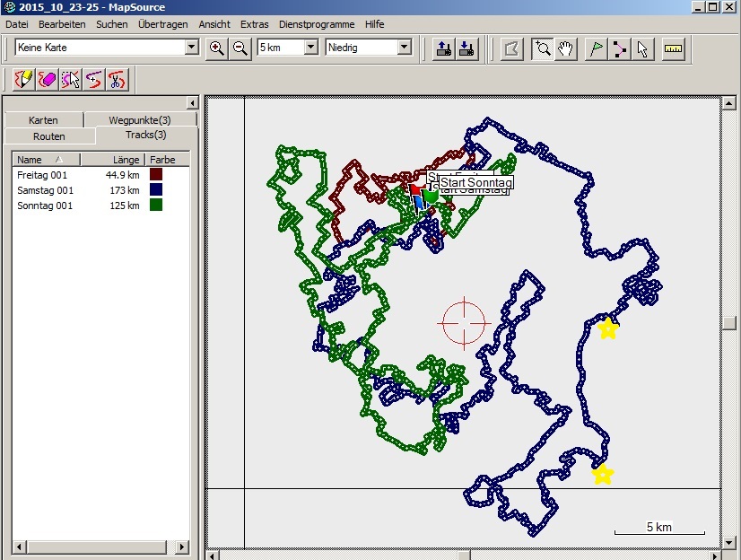The image size is (741, 560).
Task: Click the green Sonntag color swatch
Action: [x=156, y=205]
